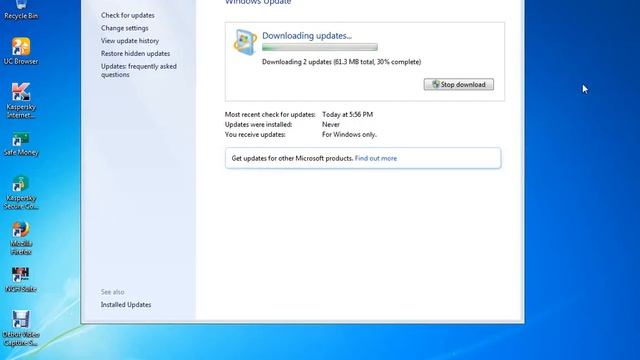640x360 pixels.
Task: Open Installed Updates under See also
Action: (126, 304)
